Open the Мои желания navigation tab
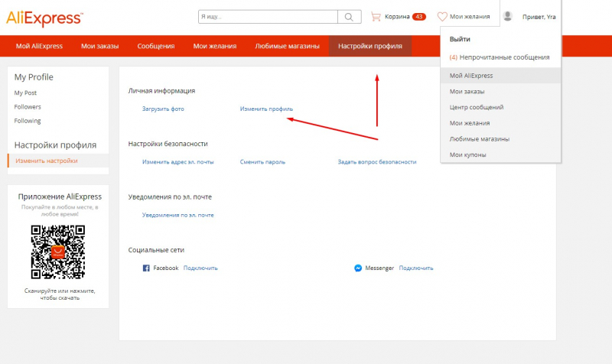The image size is (612, 364). coord(215,46)
